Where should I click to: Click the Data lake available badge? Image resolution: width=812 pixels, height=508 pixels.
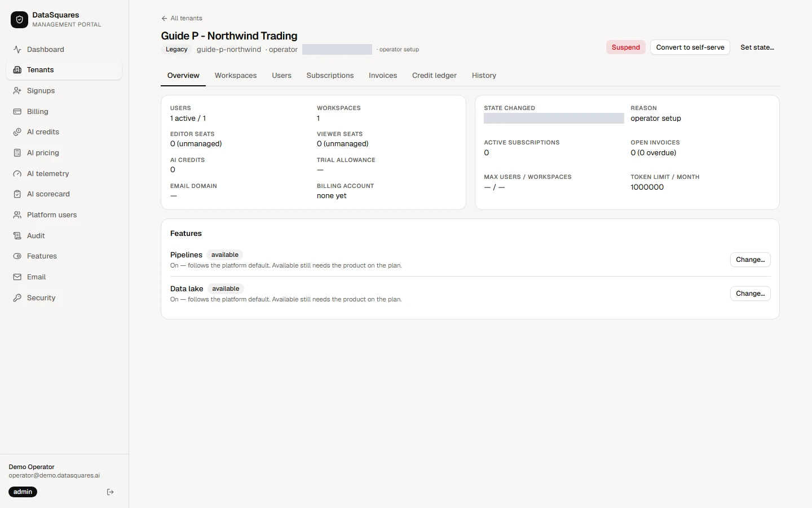226,289
